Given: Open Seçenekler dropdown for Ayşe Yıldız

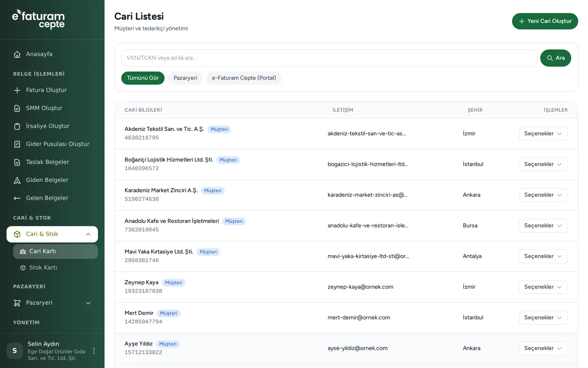Looking at the screenshot, I should coord(543,348).
